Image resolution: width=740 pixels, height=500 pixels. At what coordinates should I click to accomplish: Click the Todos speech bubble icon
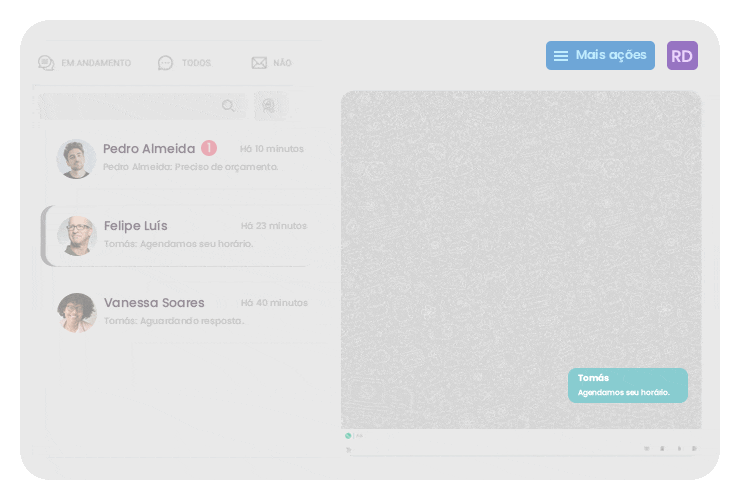[165, 63]
